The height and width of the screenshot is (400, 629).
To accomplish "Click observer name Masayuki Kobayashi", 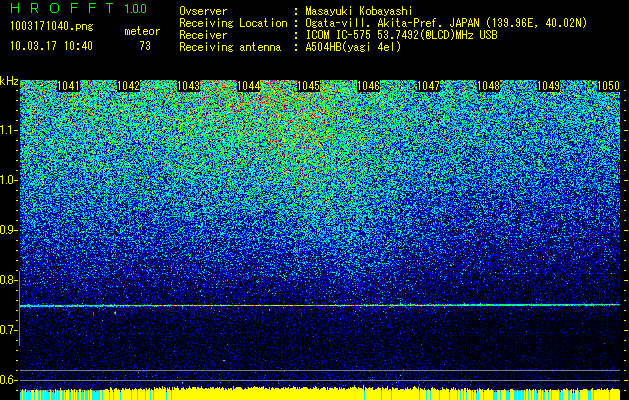I will (359, 11).
